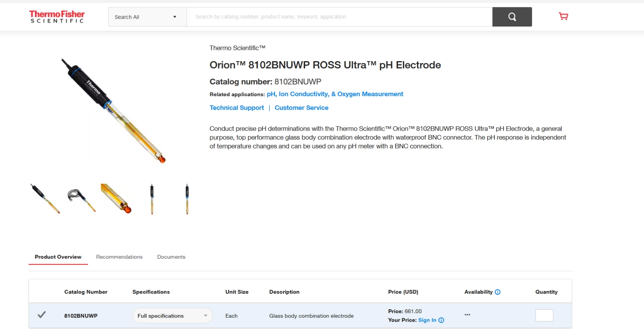Click the Unit Size column header
Image resolution: width=644 pixels, height=329 pixels.
237,292
